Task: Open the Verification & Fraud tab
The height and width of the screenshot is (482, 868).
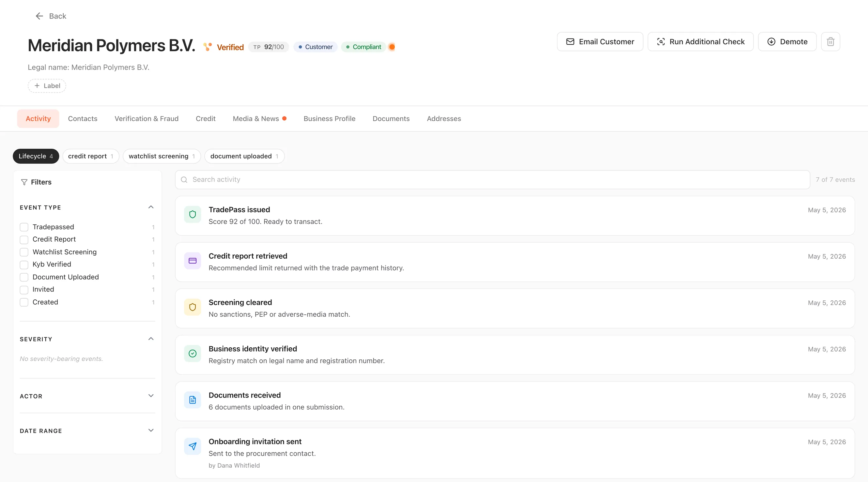Action: coord(147,119)
